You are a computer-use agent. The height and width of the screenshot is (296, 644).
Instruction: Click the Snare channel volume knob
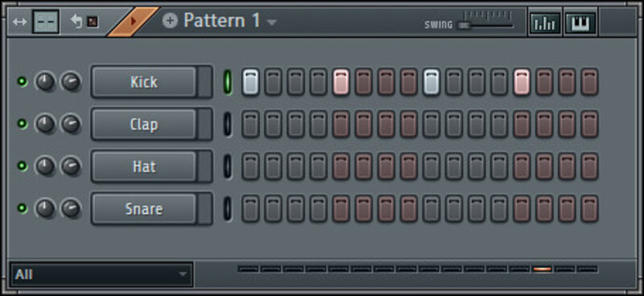pyautogui.click(x=71, y=208)
